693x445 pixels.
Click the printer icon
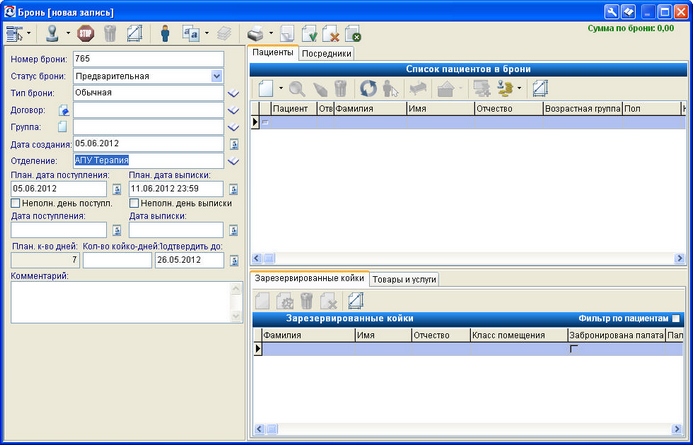[255, 34]
